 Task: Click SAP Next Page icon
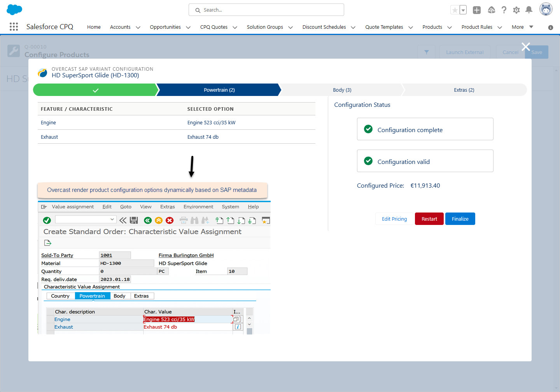241,220
